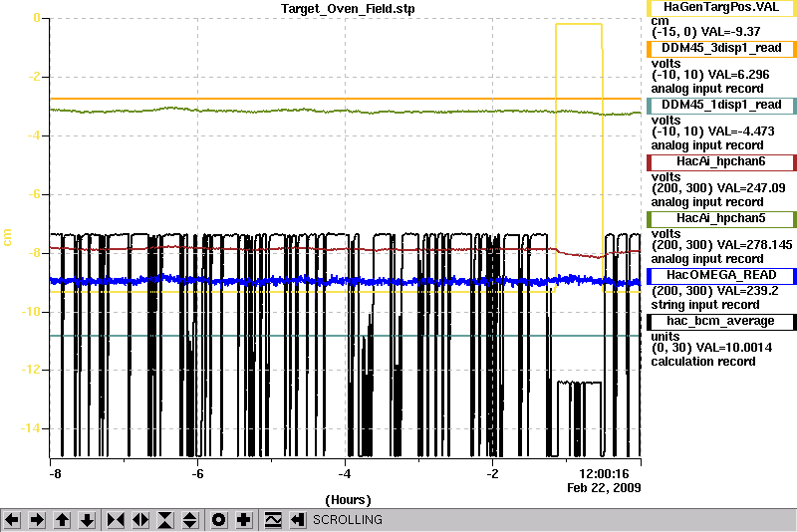The height and width of the screenshot is (532, 797).
Task: Select the HacAi_hpchan5 legend entry
Action: coord(721,219)
